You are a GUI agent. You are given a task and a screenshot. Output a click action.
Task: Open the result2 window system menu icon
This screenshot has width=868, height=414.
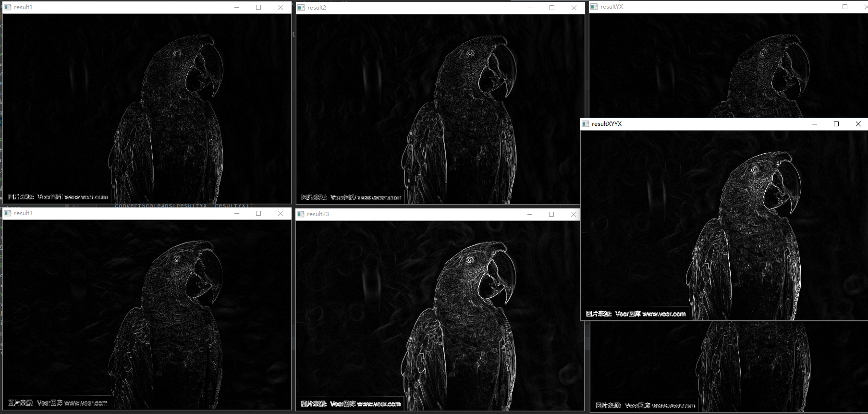click(301, 8)
